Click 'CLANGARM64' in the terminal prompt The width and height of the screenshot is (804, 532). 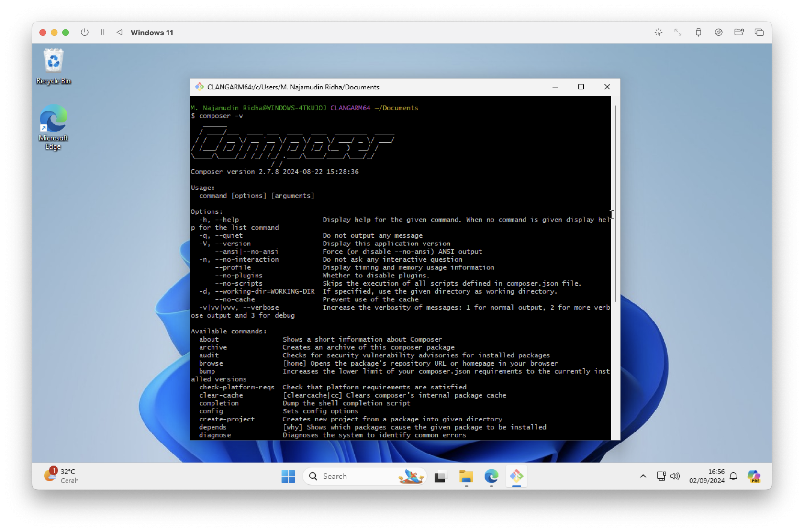(350, 108)
